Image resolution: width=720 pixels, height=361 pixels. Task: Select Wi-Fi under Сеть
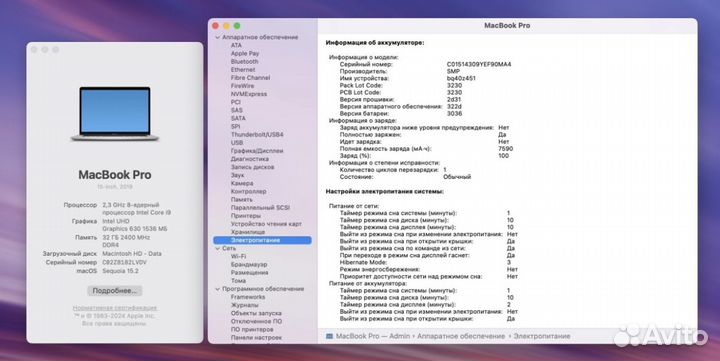(x=238, y=256)
